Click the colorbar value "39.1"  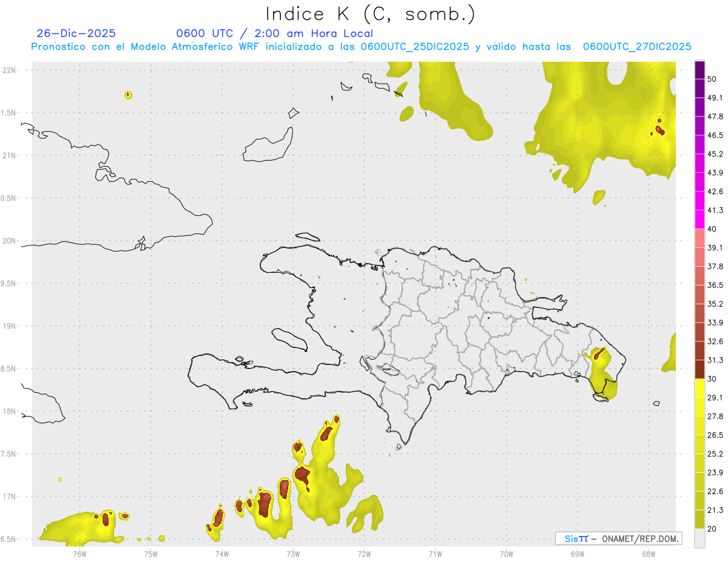click(x=715, y=248)
